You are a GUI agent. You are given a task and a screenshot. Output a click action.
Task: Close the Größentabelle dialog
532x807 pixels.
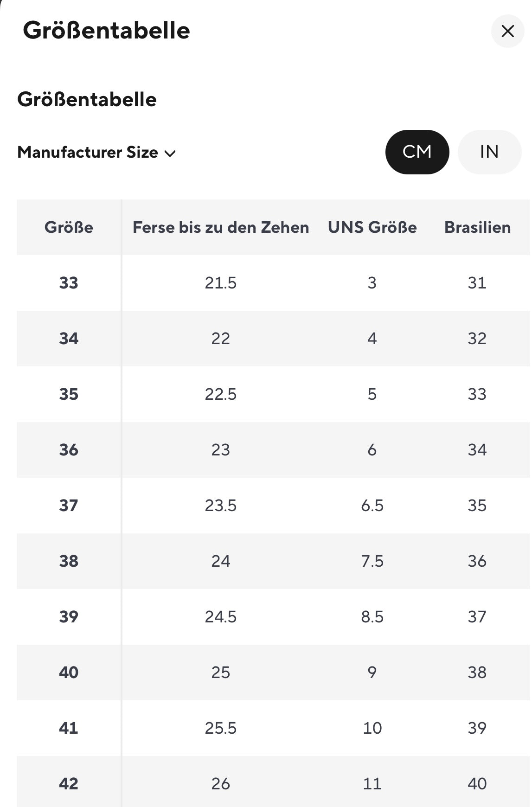coord(507,31)
